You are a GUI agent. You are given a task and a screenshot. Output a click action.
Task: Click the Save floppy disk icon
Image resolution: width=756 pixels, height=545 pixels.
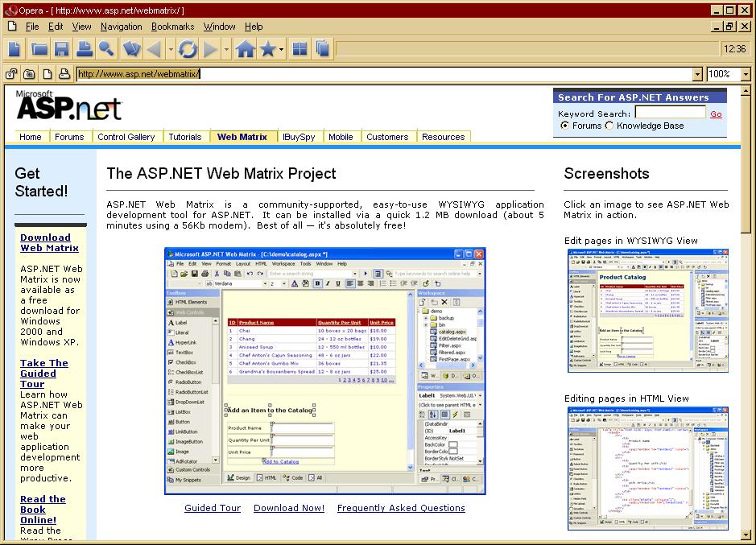coord(62,49)
